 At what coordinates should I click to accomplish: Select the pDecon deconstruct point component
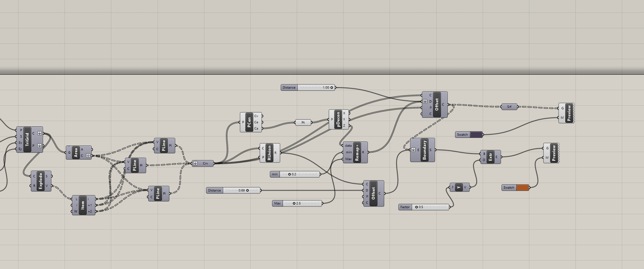pos(338,119)
